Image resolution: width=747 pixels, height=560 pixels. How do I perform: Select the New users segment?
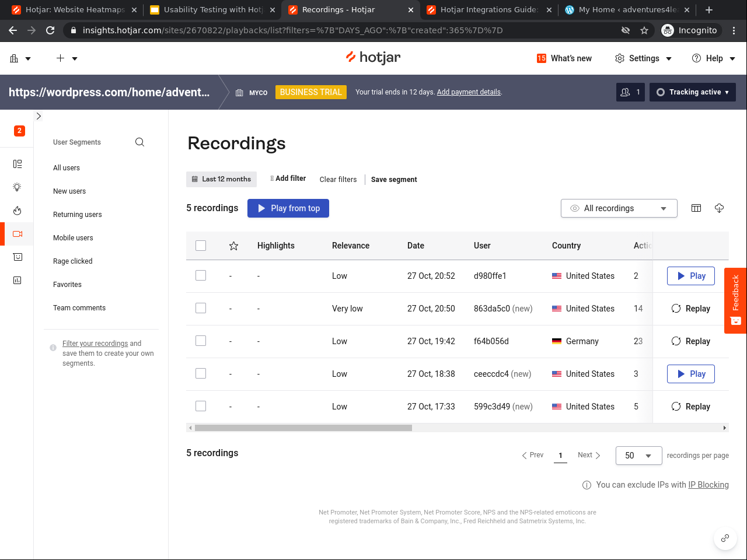[x=69, y=191]
